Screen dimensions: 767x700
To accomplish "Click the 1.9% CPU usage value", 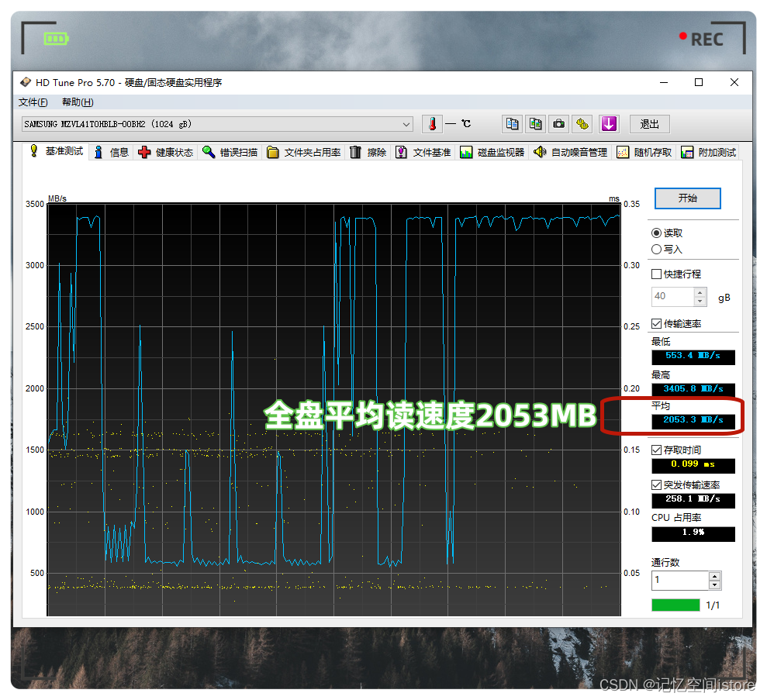I will coord(693,533).
